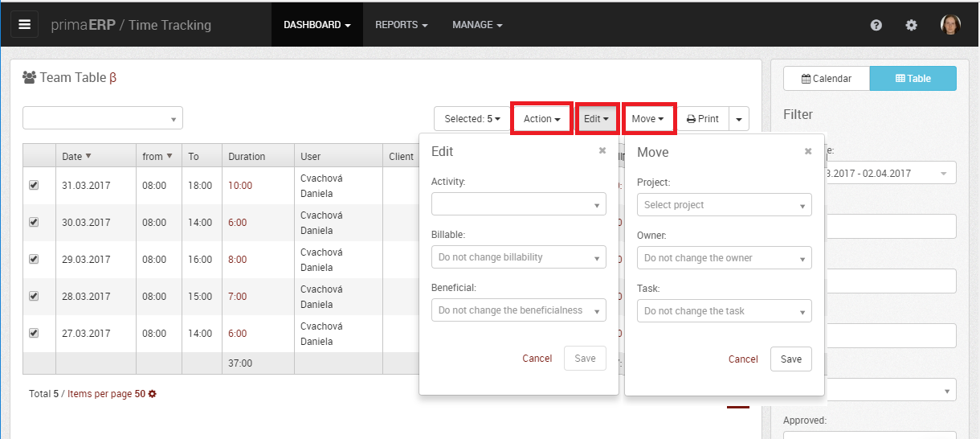Click the User column header
Screen dimensions: 980x439
click(338, 156)
